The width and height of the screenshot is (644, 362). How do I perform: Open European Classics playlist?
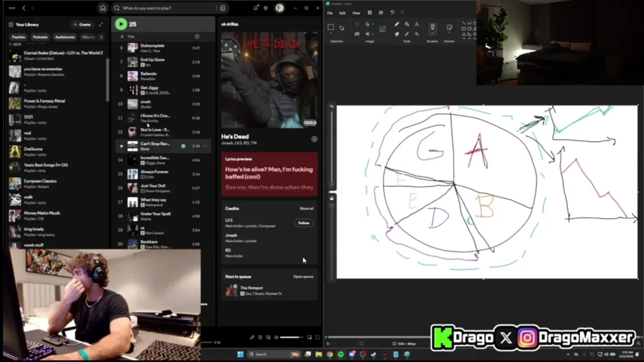click(55, 184)
